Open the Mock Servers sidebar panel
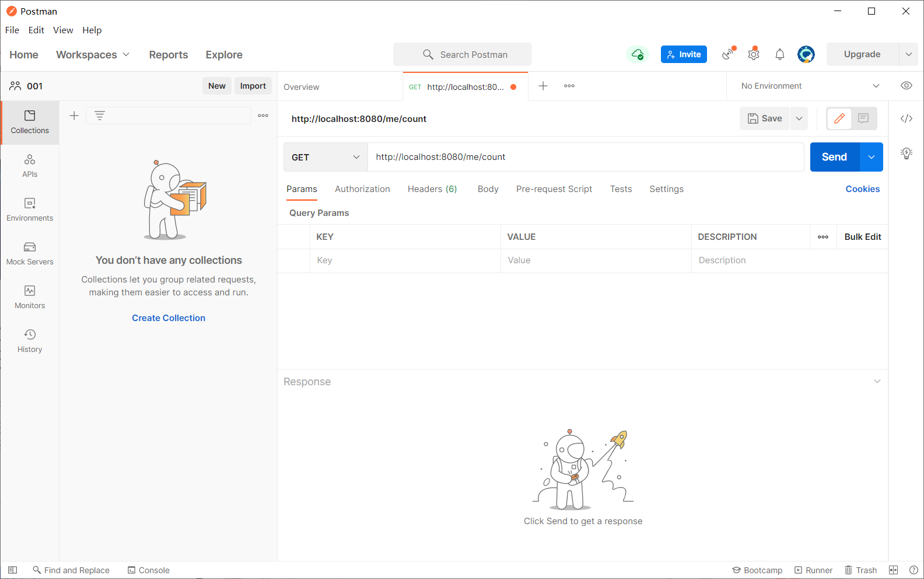 (x=30, y=254)
